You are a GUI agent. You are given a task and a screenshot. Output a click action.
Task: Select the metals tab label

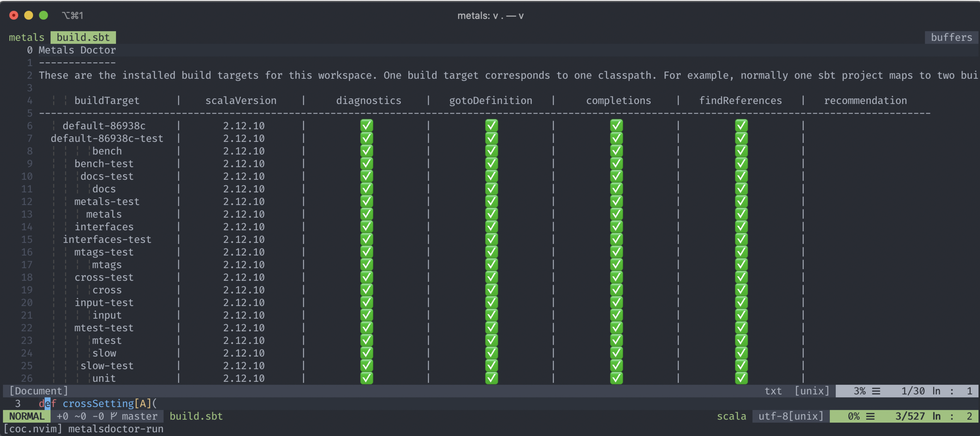point(26,37)
